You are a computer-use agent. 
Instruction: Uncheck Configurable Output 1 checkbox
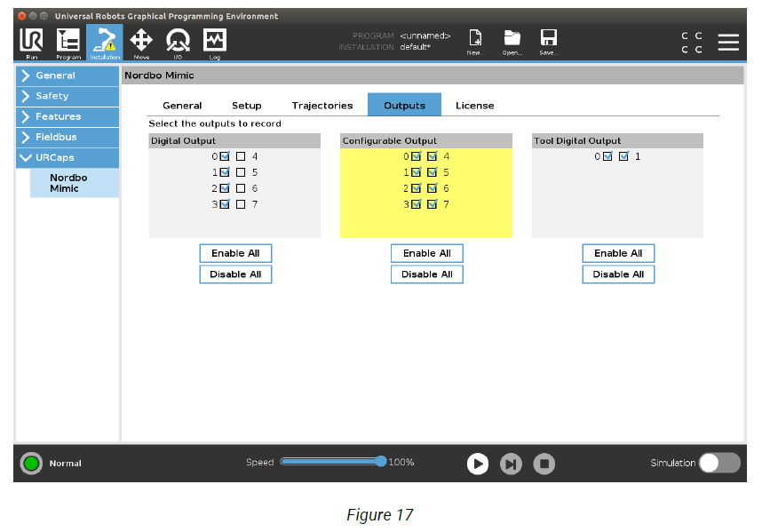[x=417, y=172]
